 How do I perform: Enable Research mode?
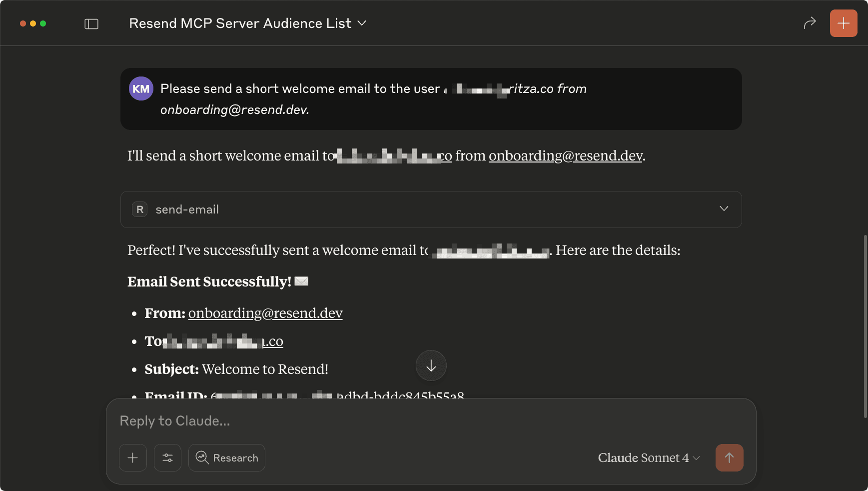coord(226,457)
